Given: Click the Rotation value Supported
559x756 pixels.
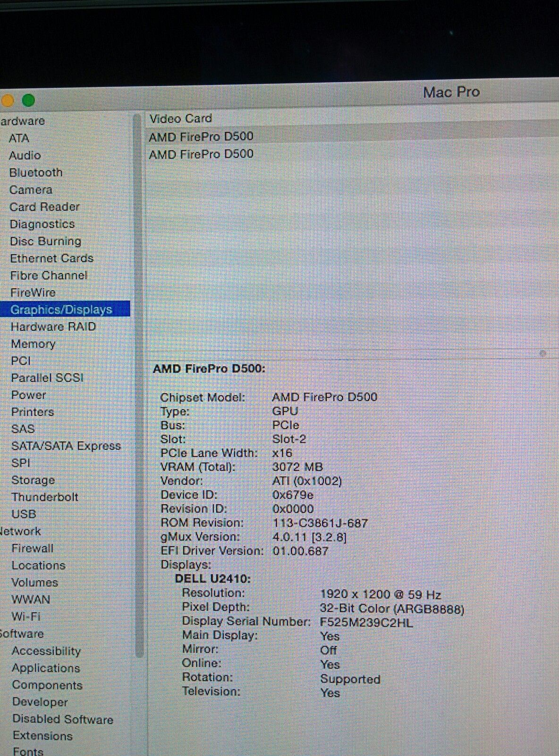Looking at the screenshot, I should point(350,679).
